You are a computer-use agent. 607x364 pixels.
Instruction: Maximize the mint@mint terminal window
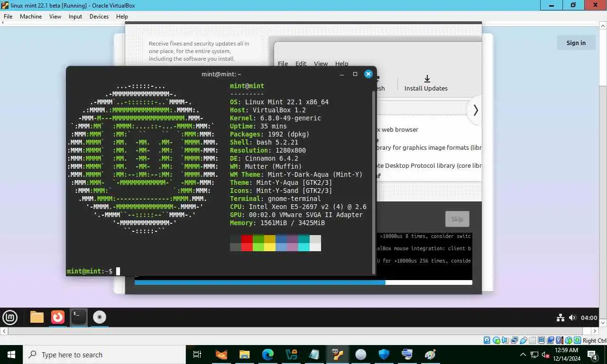tap(355, 74)
